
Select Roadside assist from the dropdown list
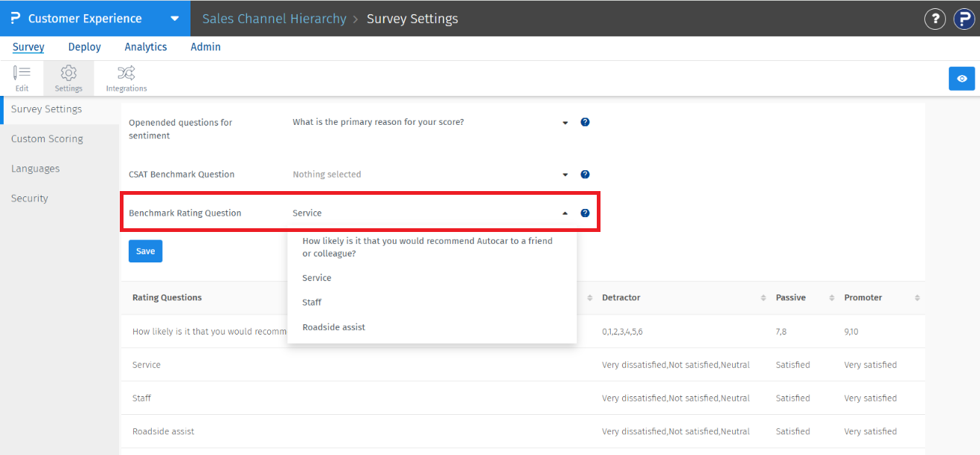[333, 326]
